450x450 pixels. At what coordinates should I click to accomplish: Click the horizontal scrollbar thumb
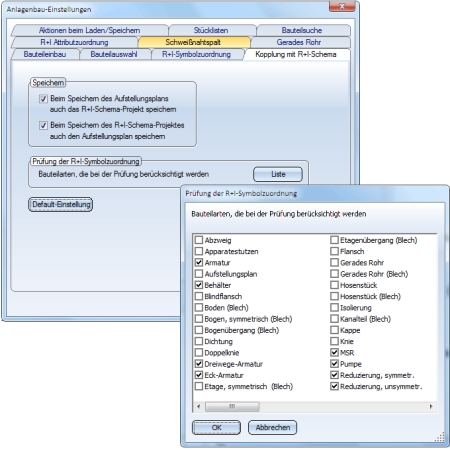232,406
